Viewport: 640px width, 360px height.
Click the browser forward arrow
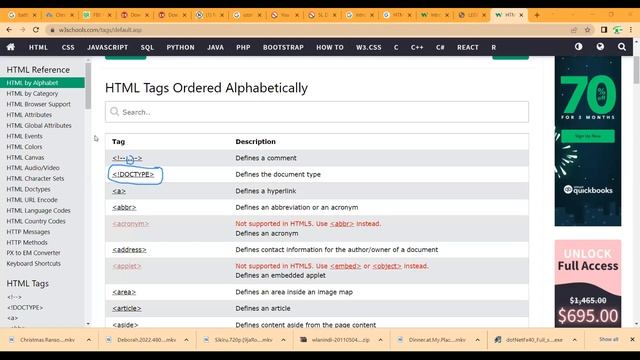pos(22,30)
